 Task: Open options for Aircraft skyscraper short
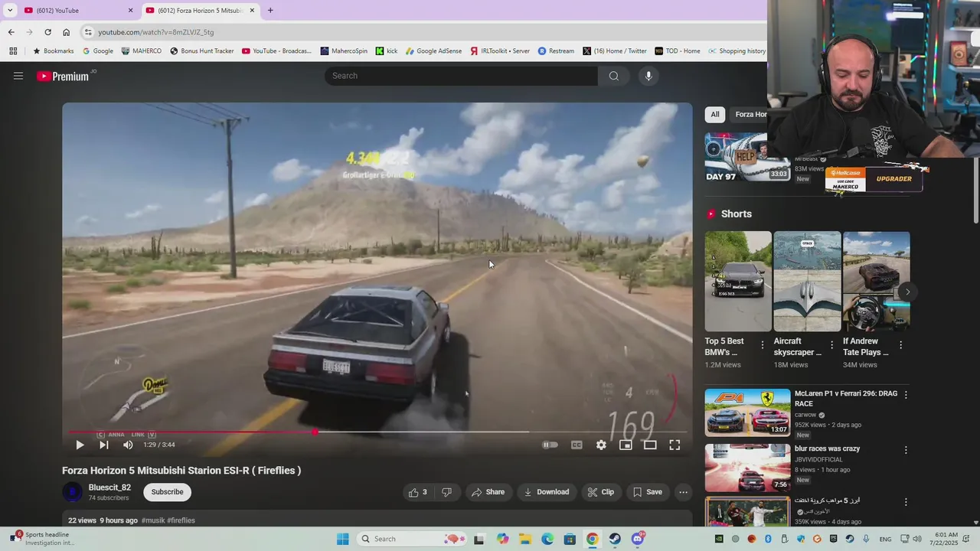831,345
